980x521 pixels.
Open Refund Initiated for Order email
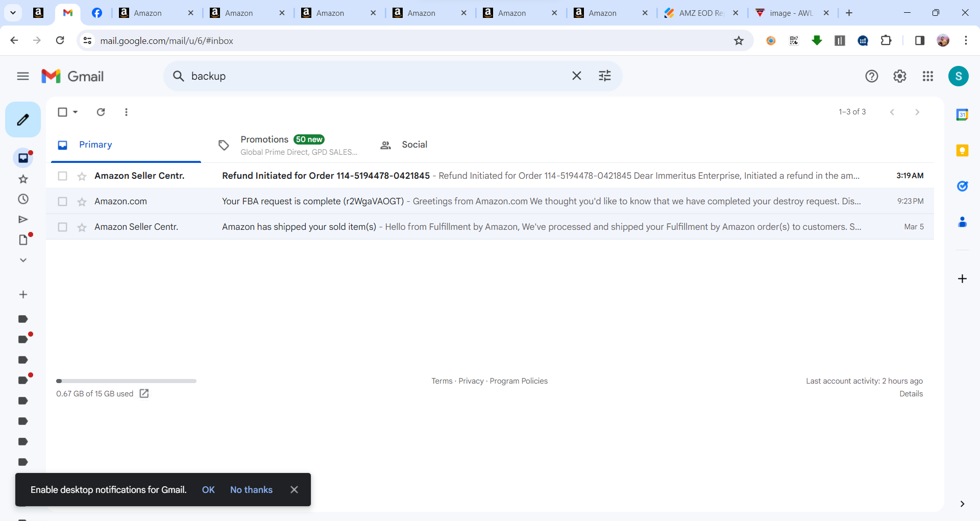[490, 176]
